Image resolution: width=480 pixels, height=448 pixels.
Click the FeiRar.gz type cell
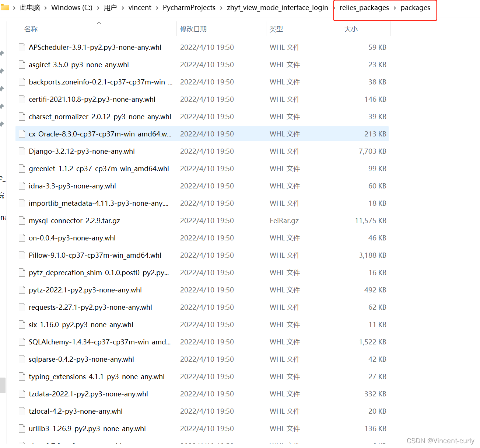[x=284, y=220]
